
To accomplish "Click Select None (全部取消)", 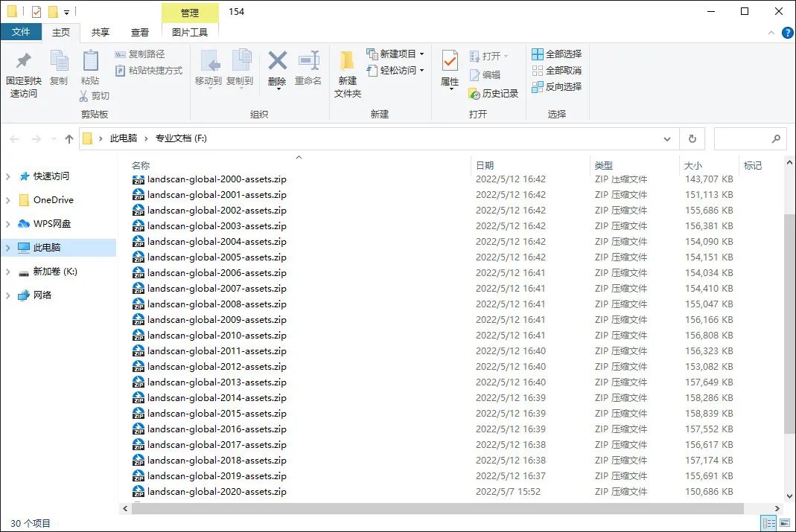I will click(557, 71).
